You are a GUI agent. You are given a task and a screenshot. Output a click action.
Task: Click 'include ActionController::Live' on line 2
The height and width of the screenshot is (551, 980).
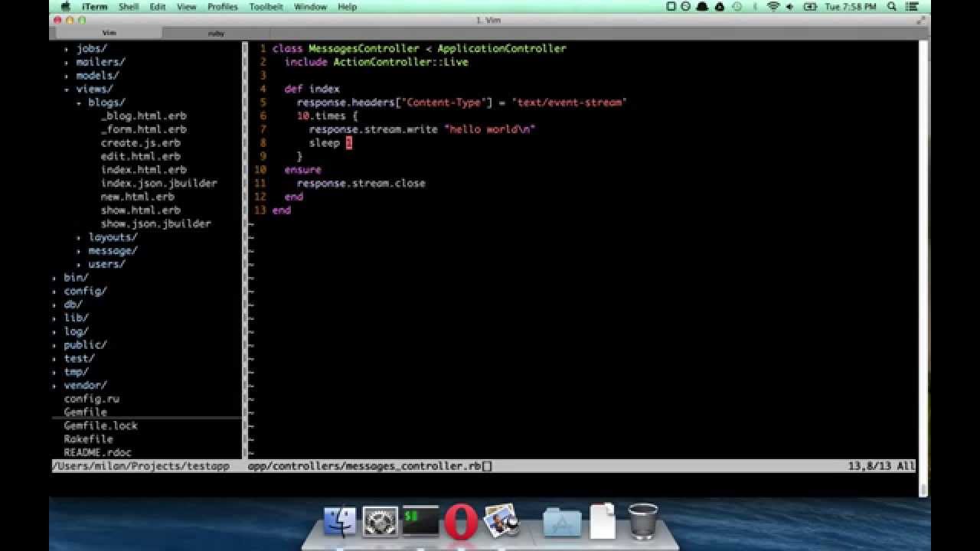pyautogui.click(x=376, y=62)
